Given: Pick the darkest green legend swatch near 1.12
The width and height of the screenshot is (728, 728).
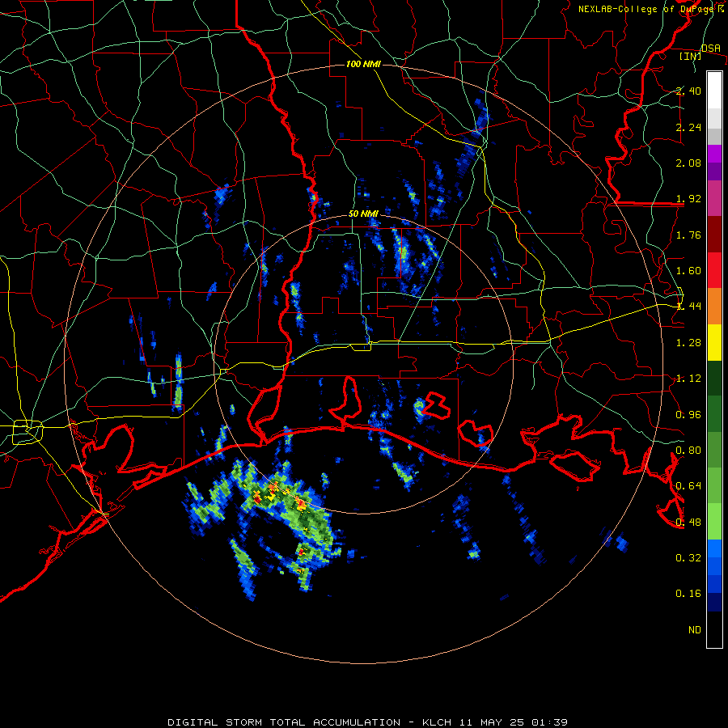Looking at the screenshot, I should point(714,379).
